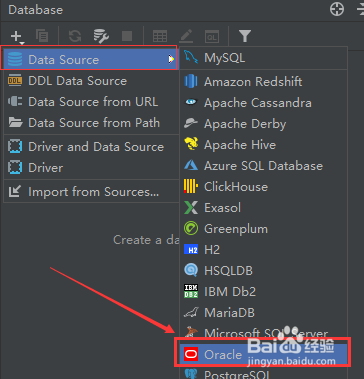
Task: Select Oracle data source
Action: [264, 354]
